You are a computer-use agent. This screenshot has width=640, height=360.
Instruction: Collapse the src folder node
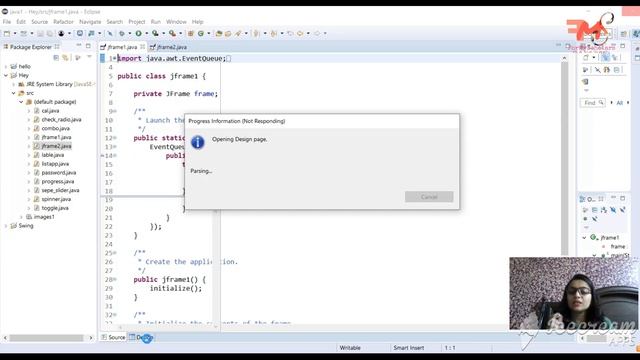13,93
